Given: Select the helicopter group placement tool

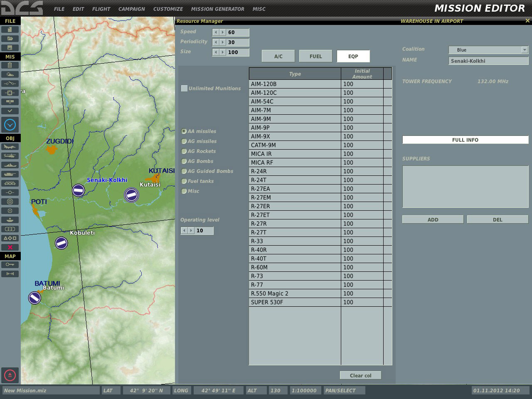Looking at the screenshot, I should tap(10, 156).
